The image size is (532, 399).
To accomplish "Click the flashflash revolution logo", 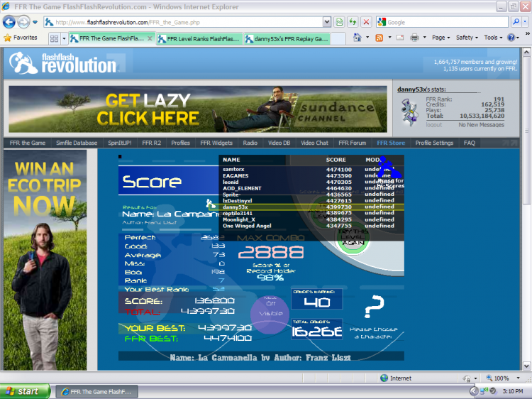I will click(x=62, y=62).
